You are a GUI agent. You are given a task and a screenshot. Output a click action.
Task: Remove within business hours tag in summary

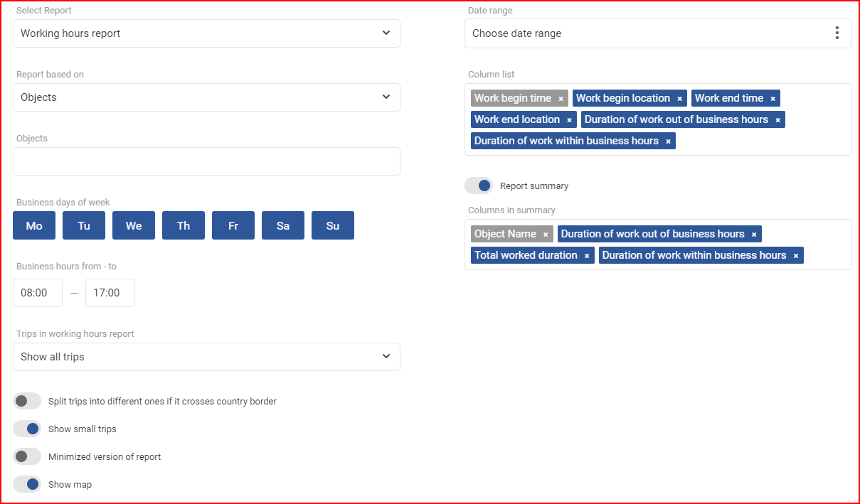click(x=796, y=256)
